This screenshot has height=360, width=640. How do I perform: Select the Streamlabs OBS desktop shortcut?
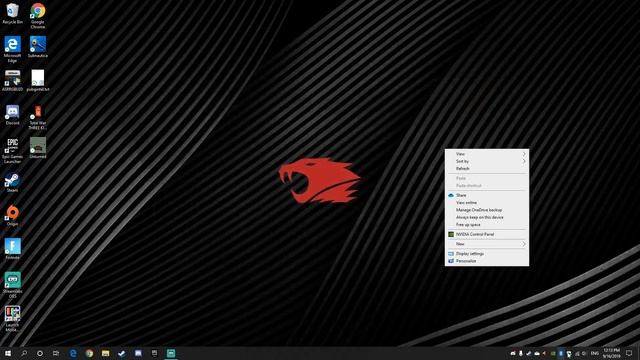(x=13, y=285)
